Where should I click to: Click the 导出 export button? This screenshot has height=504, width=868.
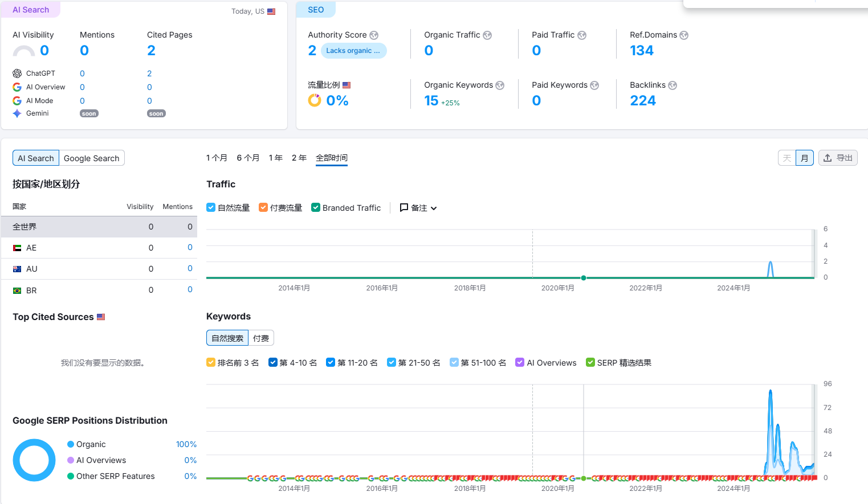click(838, 158)
